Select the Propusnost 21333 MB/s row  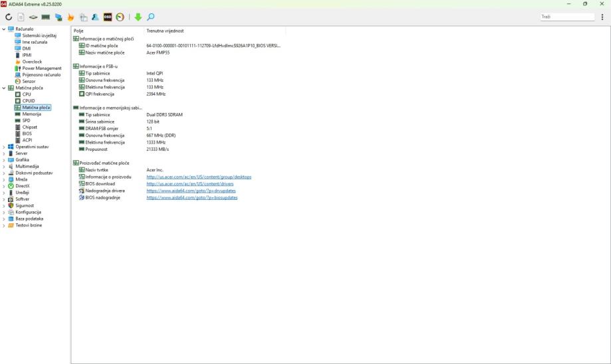(180, 149)
